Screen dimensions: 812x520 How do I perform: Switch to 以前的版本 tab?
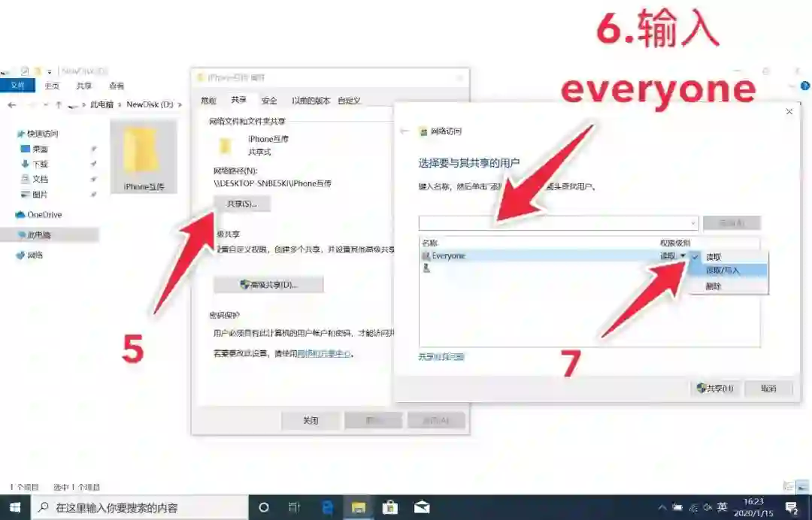point(311,101)
